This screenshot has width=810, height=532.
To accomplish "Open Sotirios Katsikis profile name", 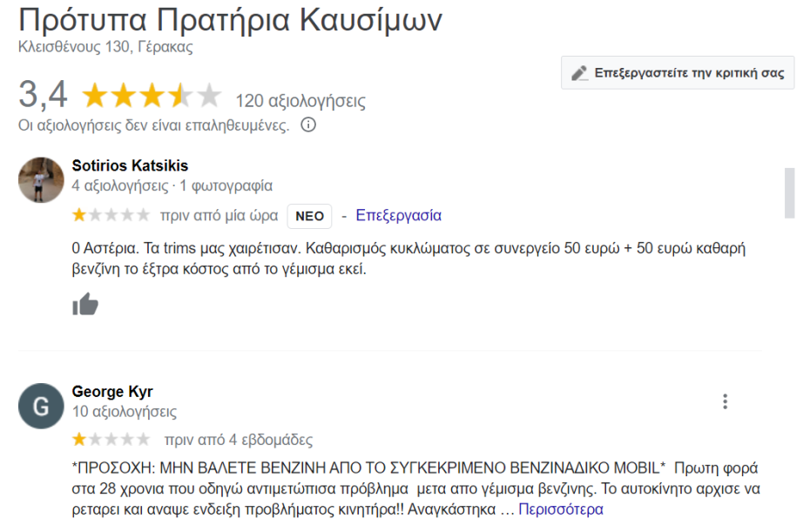I will tap(130, 165).
